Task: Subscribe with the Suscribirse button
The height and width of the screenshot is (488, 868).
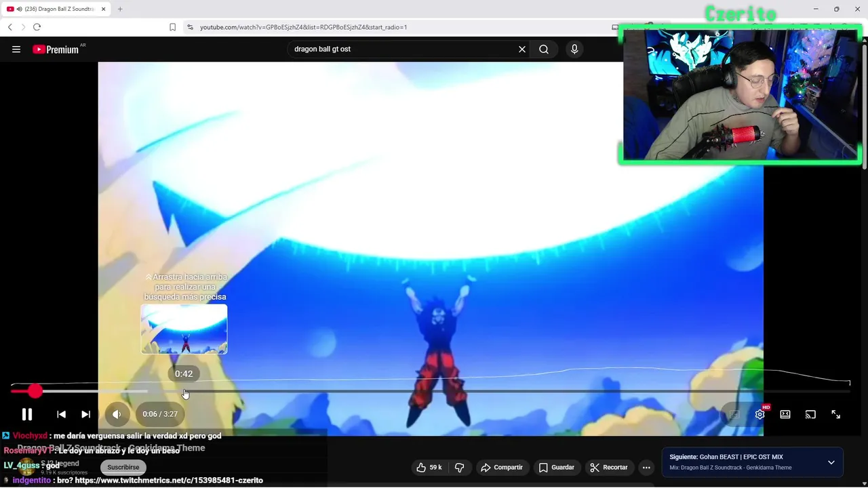Action: coord(123,467)
